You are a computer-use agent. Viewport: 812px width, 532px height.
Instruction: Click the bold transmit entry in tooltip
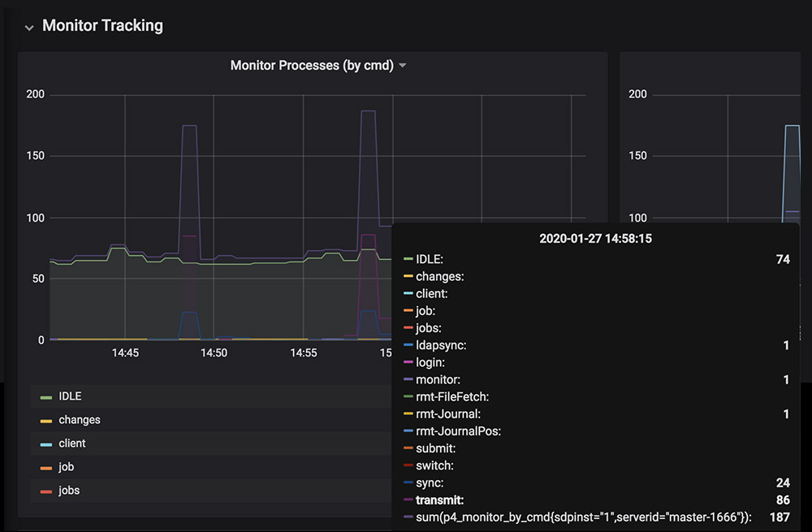click(438, 500)
